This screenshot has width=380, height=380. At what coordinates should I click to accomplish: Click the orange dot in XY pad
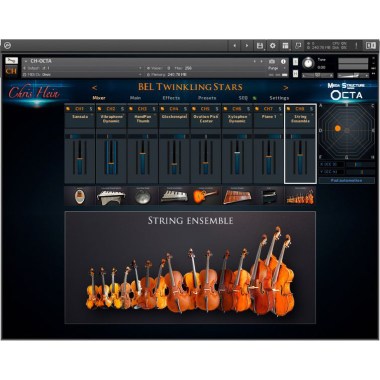(x=338, y=128)
